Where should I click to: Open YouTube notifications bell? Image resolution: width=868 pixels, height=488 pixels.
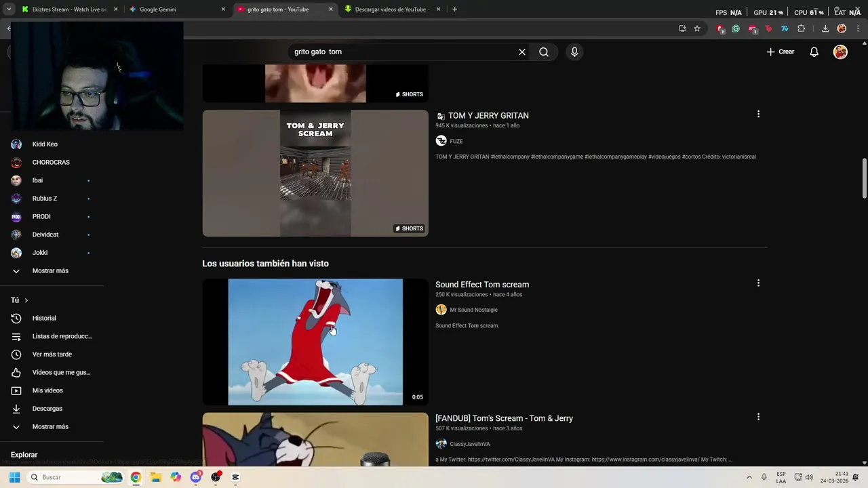coord(814,52)
